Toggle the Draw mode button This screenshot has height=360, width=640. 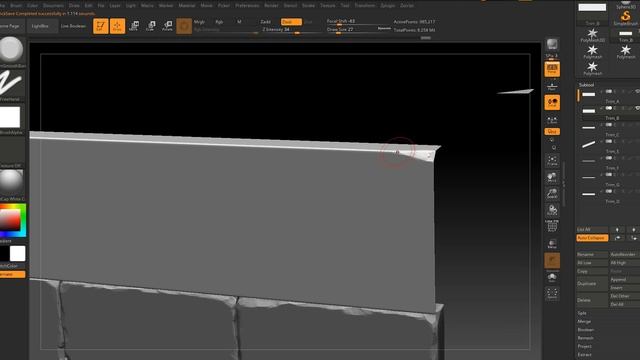point(118,26)
